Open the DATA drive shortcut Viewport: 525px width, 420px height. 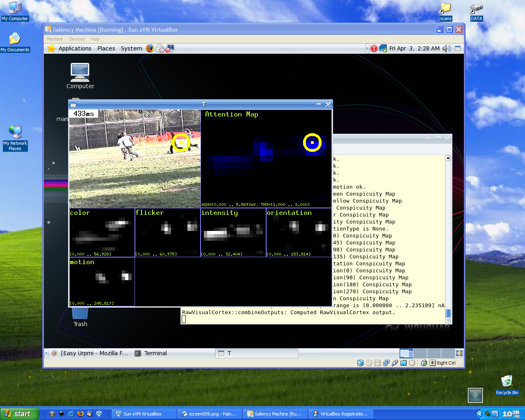pyautogui.click(x=476, y=11)
